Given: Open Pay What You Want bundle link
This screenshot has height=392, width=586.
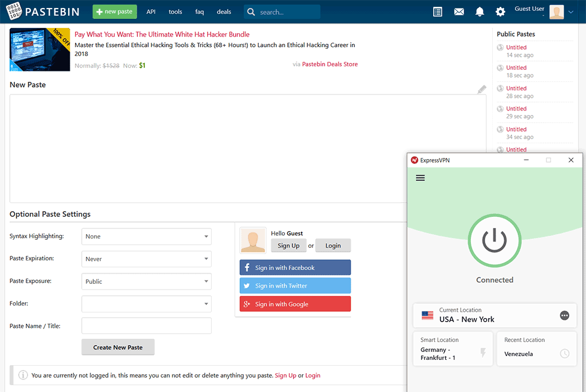Looking at the screenshot, I should (162, 34).
